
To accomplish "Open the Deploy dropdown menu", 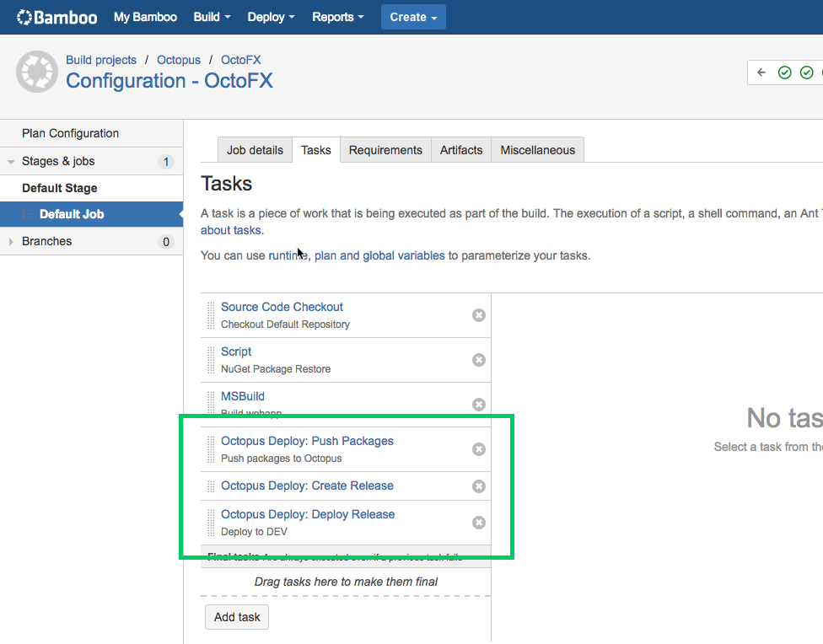I will [270, 17].
